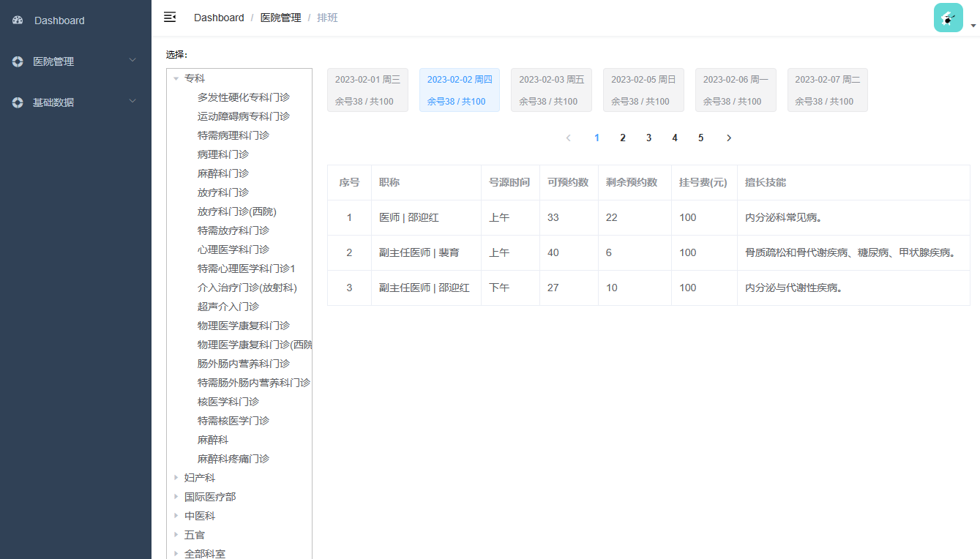Image resolution: width=980 pixels, height=559 pixels.
Task: Jump to pagination page 3
Action: tap(648, 138)
